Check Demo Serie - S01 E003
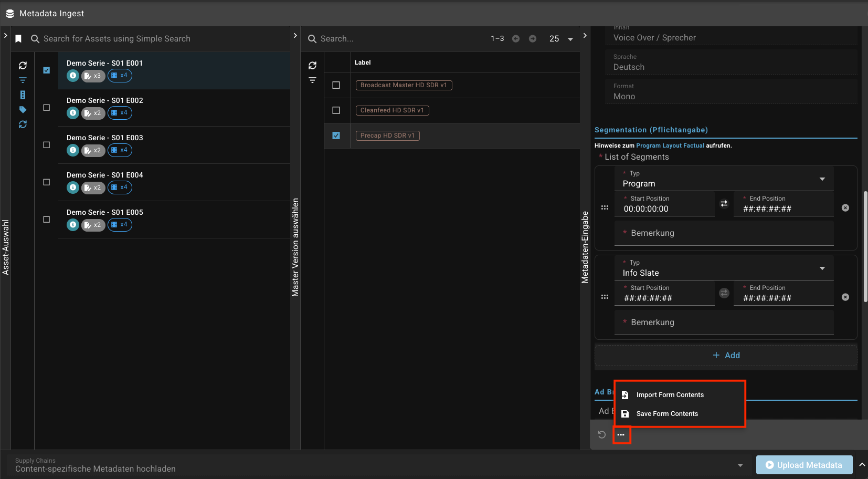 point(47,145)
